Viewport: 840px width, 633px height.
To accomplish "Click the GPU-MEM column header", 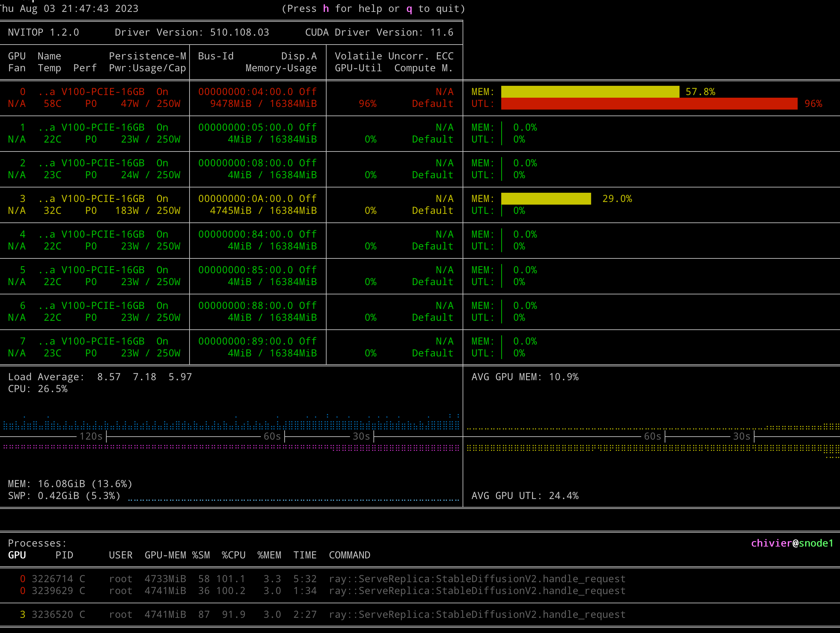I will tap(165, 555).
